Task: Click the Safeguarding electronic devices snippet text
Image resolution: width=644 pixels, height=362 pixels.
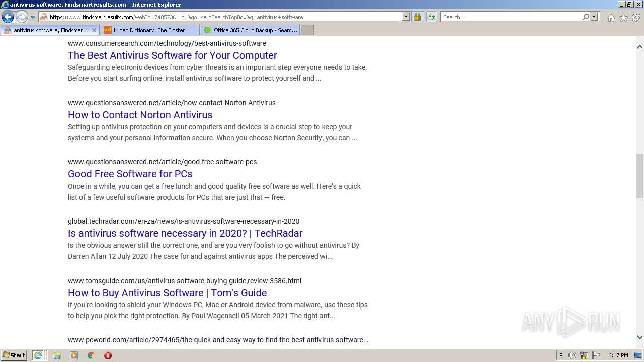Action: pos(217,73)
